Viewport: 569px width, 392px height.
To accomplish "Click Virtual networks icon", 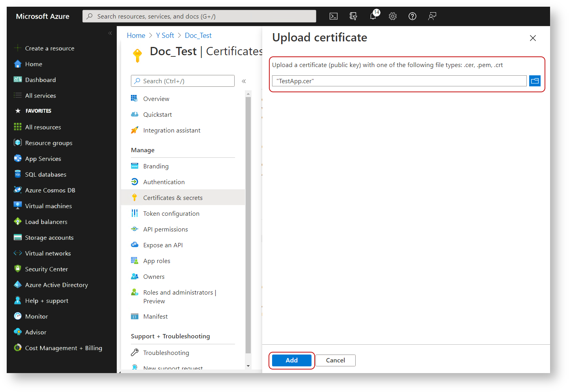I will pos(18,253).
